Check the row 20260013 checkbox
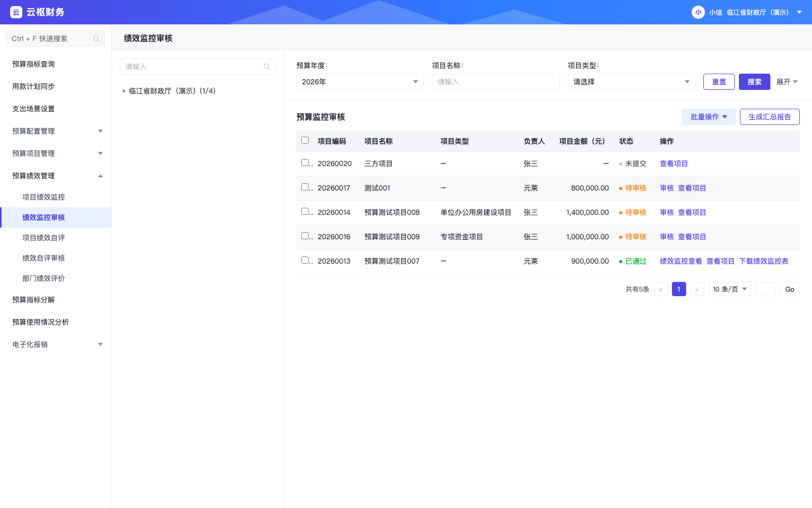Image resolution: width=812 pixels, height=508 pixels. pyautogui.click(x=305, y=260)
